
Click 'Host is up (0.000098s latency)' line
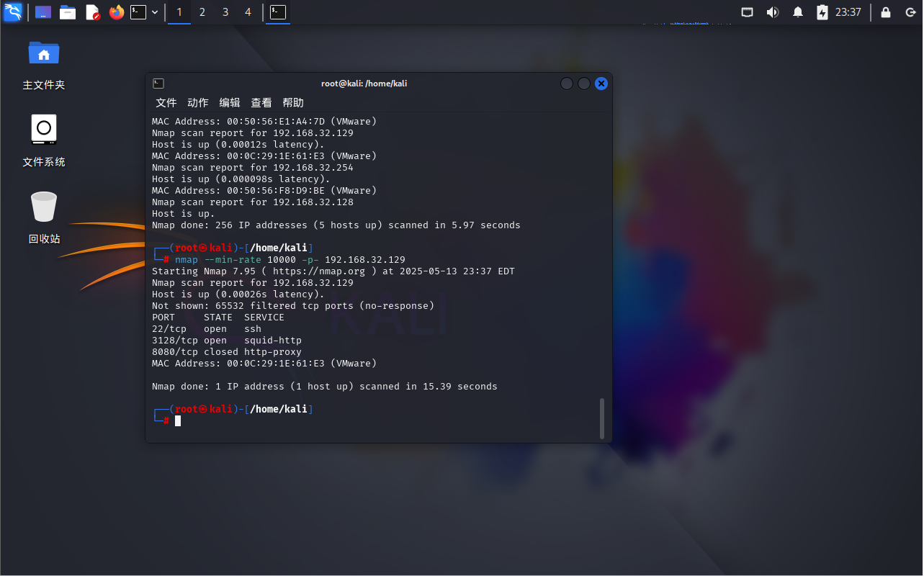(241, 179)
